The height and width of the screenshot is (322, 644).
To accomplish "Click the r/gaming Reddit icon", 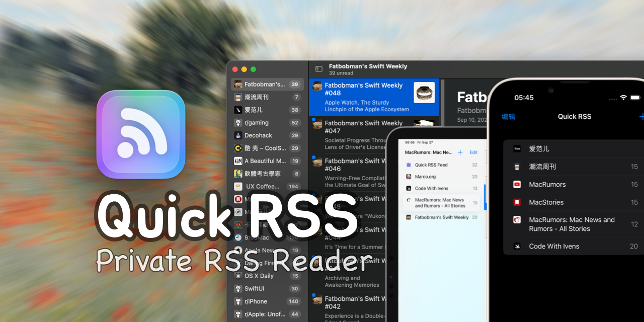I will (x=238, y=123).
